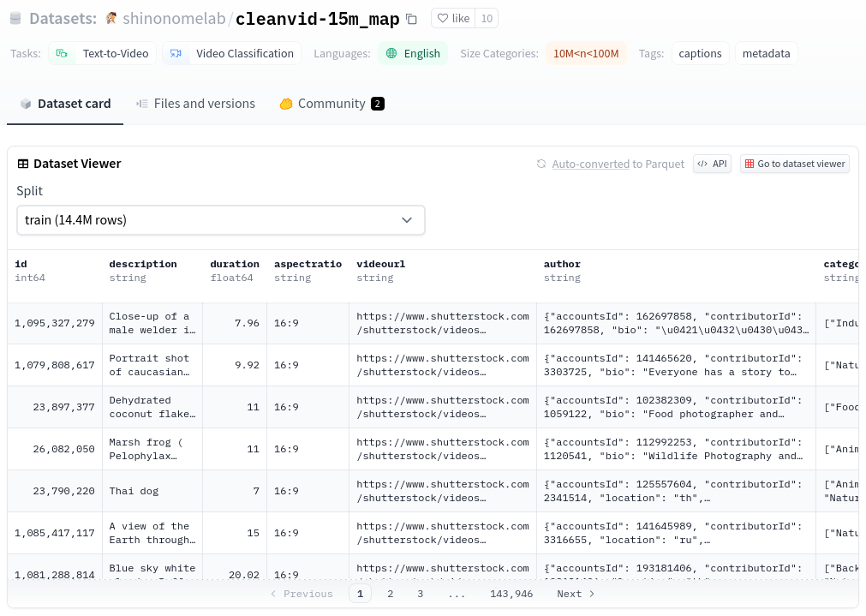Click the duration value 7.96
This screenshot has width=866, height=616.
[x=235, y=323]
